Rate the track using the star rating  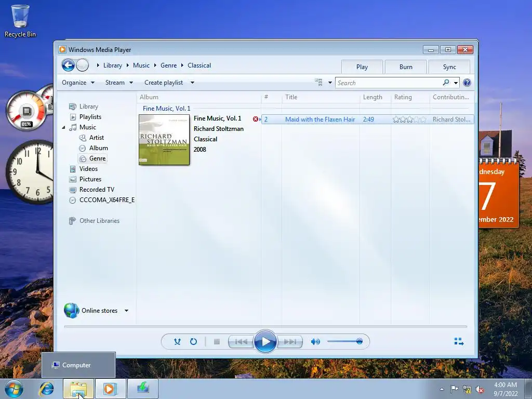click(409, 119)
